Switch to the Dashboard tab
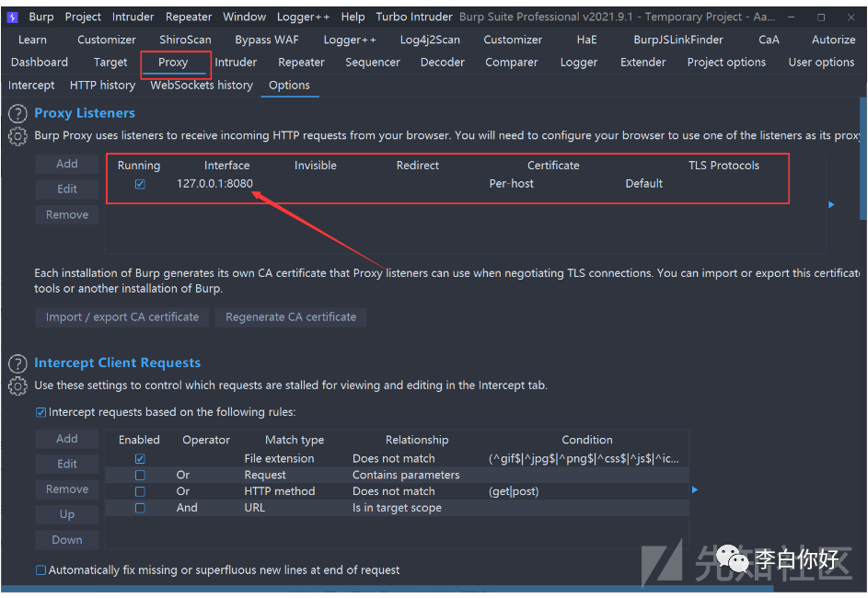This screenshot has width=868, height=598. click(40, 63)
